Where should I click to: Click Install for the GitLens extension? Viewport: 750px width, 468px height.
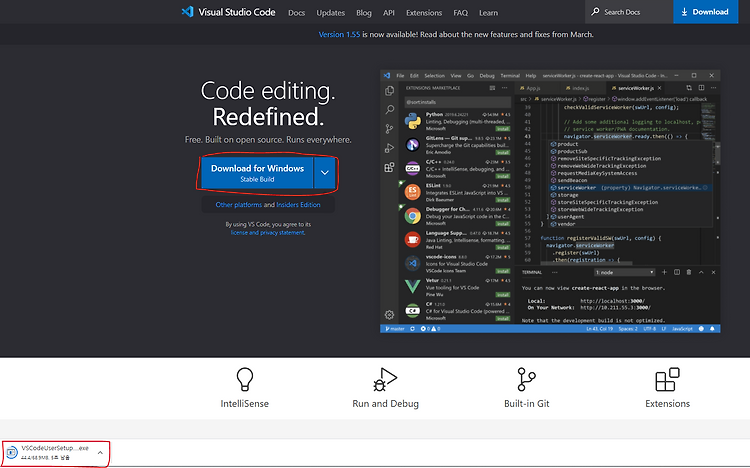point(503,152)
